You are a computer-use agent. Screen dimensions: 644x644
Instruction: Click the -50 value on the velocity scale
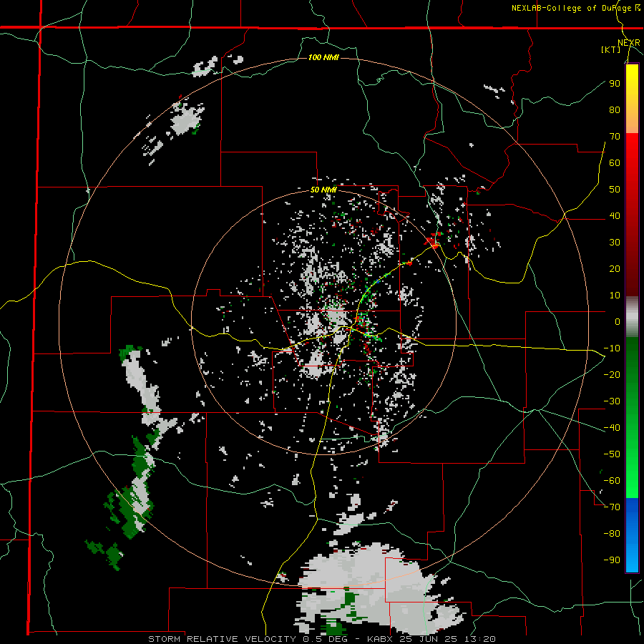tap(612, 454)
